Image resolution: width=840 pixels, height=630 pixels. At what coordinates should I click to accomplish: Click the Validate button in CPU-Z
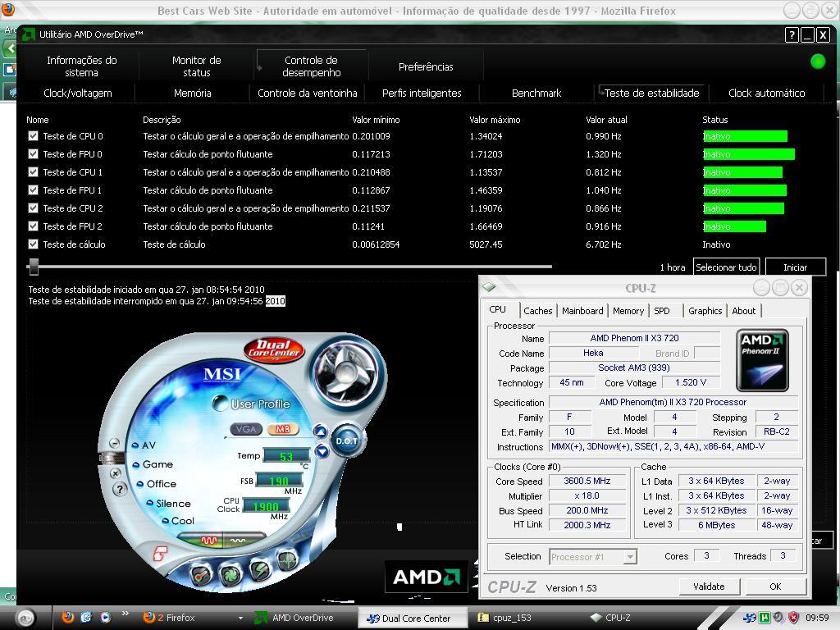(x=709, y=587)
